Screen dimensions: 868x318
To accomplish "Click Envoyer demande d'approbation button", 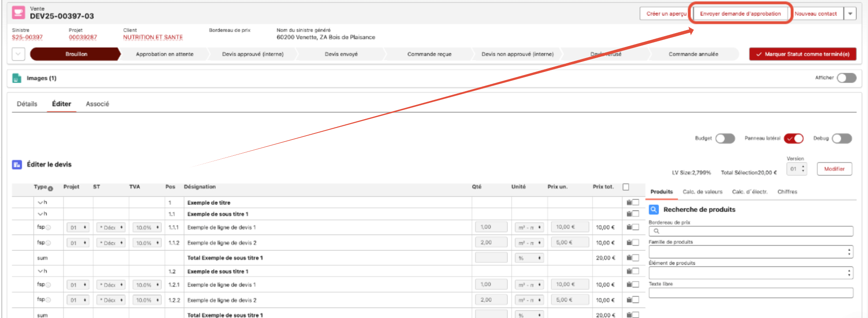I will [x=740, y=14].
